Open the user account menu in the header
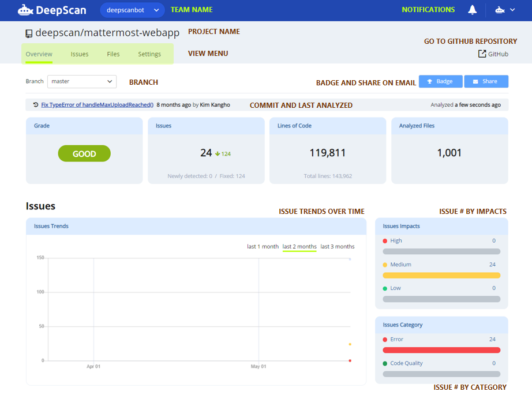Screen dimensions: 532x399 pyautogui.click(x=505, y=10)
